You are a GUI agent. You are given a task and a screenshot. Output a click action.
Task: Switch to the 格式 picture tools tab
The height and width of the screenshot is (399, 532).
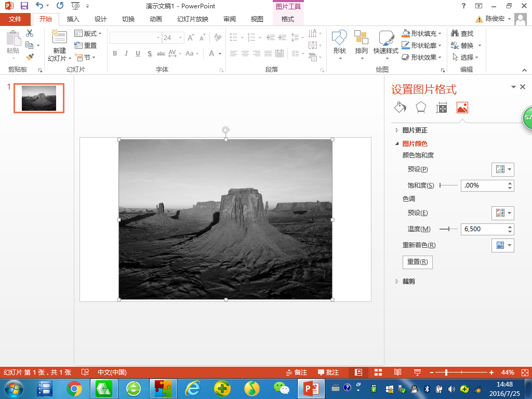pos(287,19)
